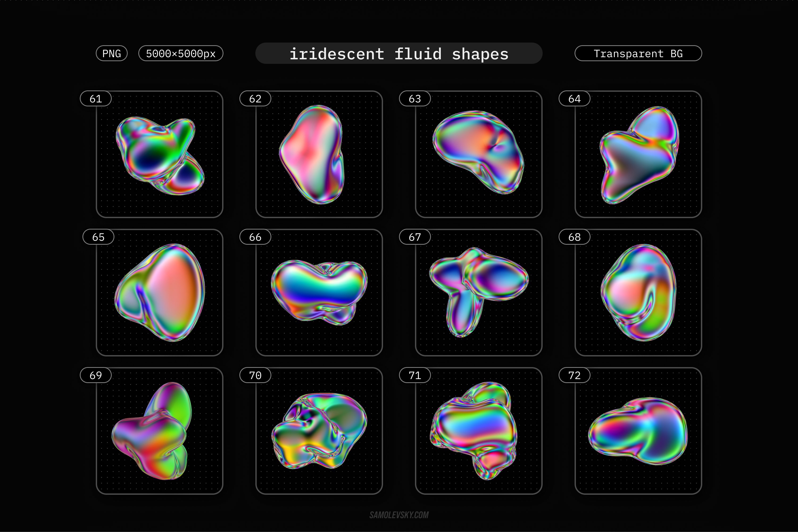The height and width of the screenshot is (532, 798).
Task: Click the badge labeled 67
Action: [x=415, y=237]
